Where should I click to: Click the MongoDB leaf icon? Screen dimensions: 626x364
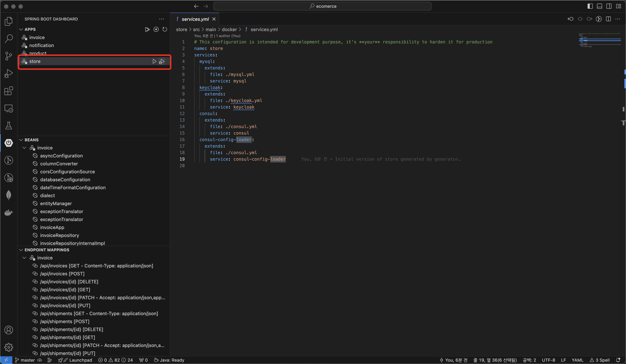tap(9, 195)
